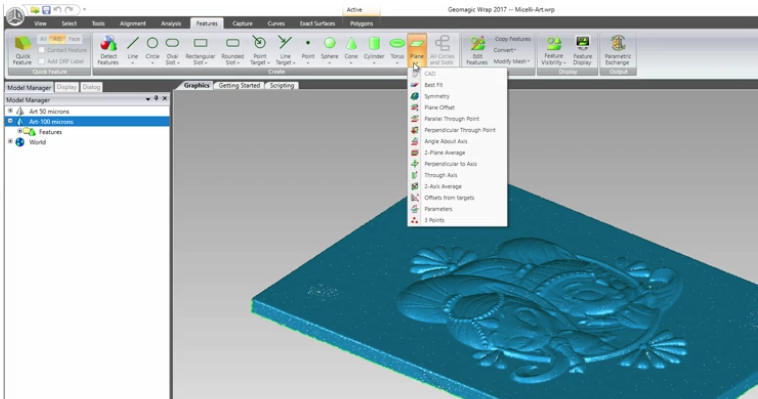The width and height of the screenshot is (758, 399).
Task: Open the Feature Display tool
Action: (583, 50)
